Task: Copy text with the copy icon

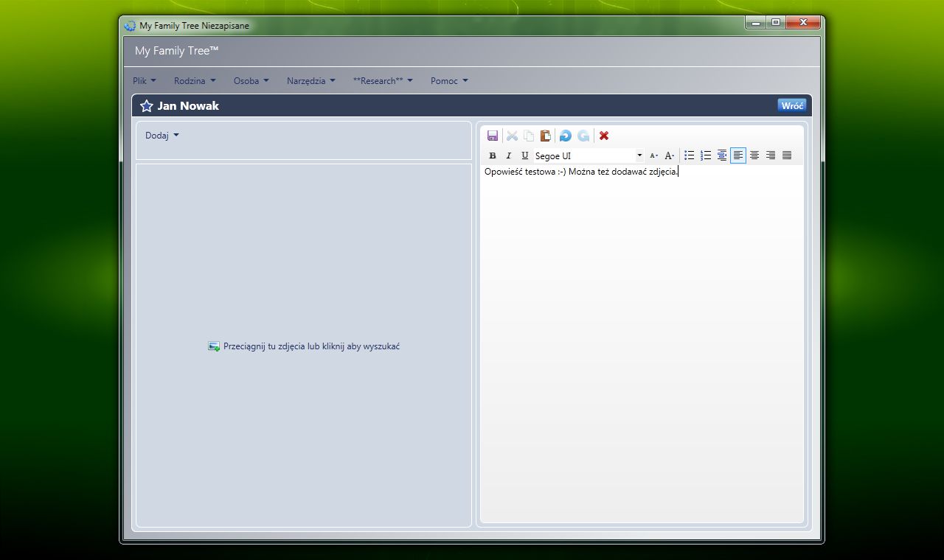Action: pos(529,136)
